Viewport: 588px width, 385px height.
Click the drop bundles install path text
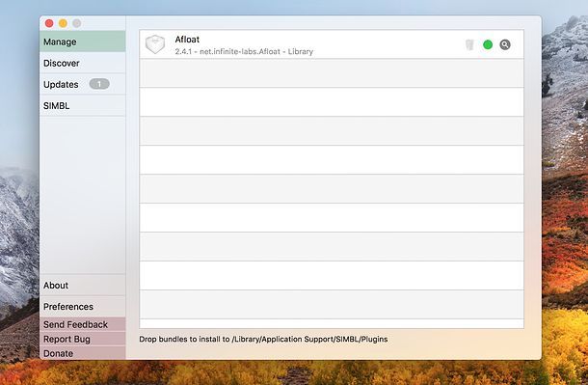point(263,340)
